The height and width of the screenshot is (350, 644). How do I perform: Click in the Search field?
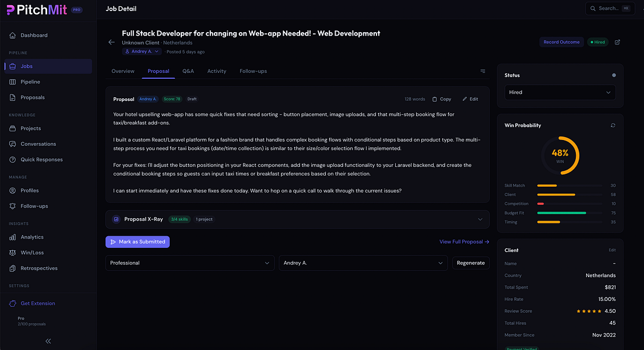(x=610, y=8)
